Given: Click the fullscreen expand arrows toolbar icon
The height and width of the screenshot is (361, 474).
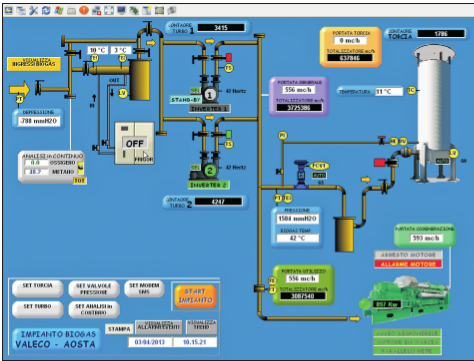Looking at the screenshot, I should (x=109, y=11).
